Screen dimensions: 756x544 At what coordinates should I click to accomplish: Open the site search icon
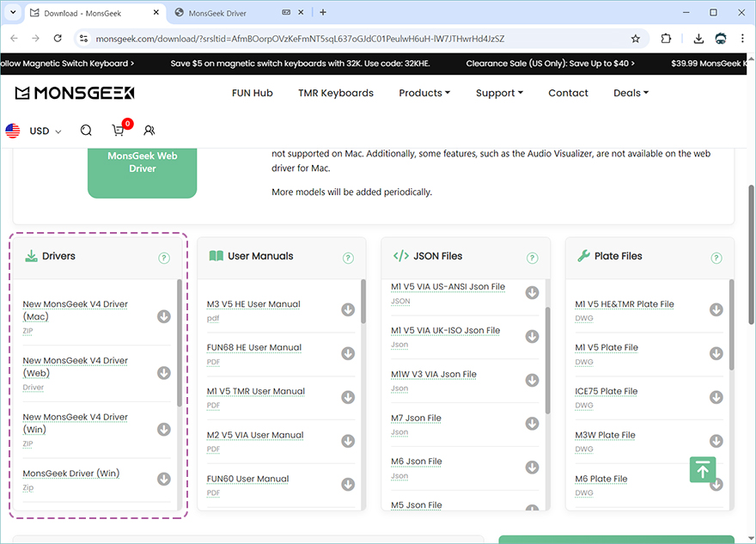tap(86, 131)
